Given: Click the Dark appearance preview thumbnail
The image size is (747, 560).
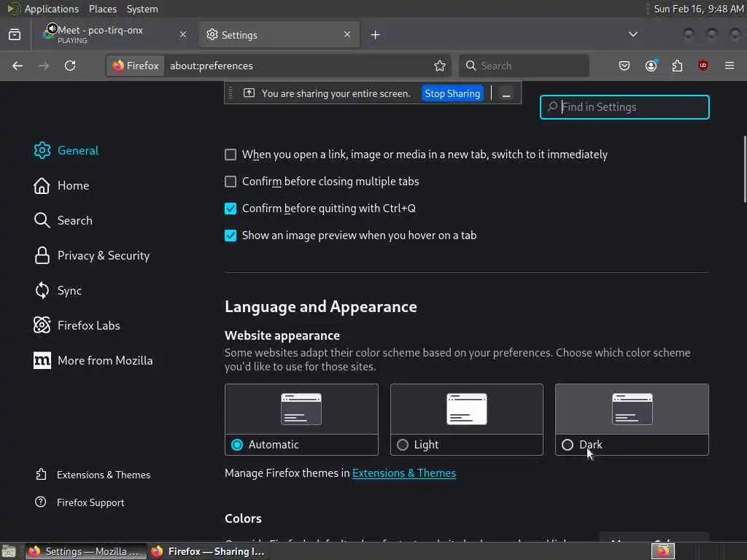Looking at the screenshot, I should pyautogui.click(x=632, y=409).
